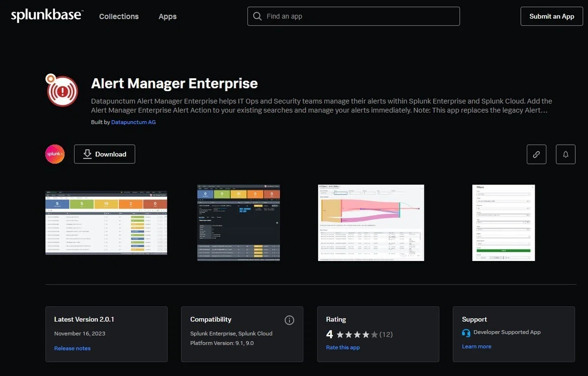The image size is (588, 376).
Task: Click the Rate this app link
Action: (x=343, y=347)
